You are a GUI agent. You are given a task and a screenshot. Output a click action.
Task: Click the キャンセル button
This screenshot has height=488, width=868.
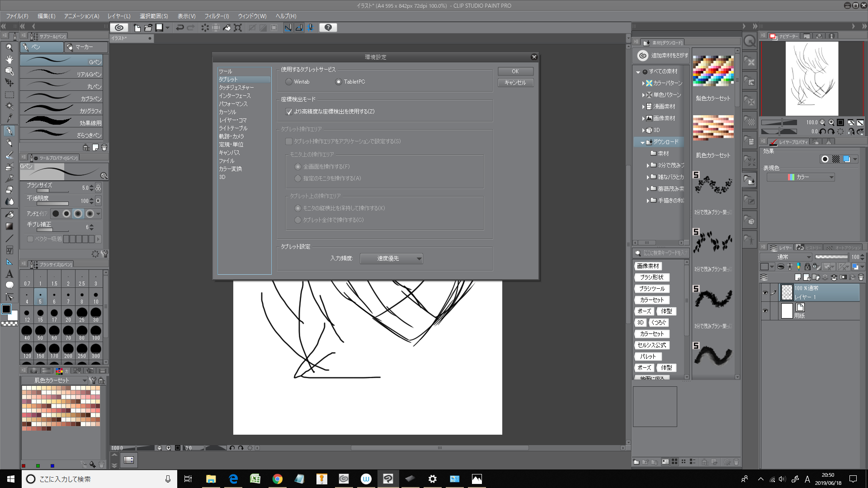click(515, 83)
